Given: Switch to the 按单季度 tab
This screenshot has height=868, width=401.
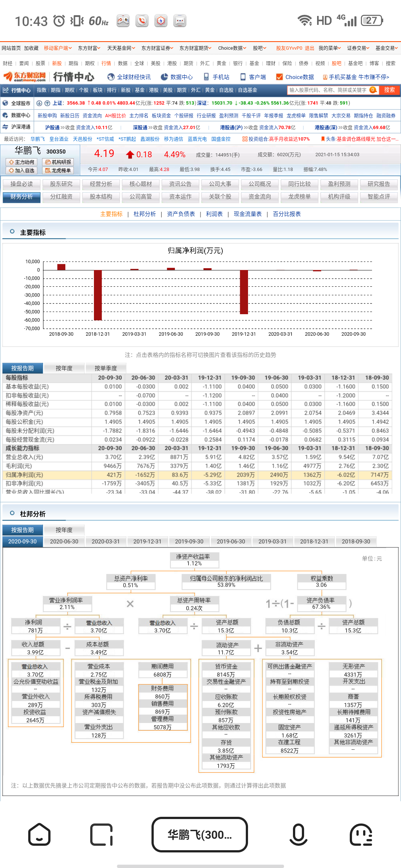Looking at the screenshot, I should point(105,368).
